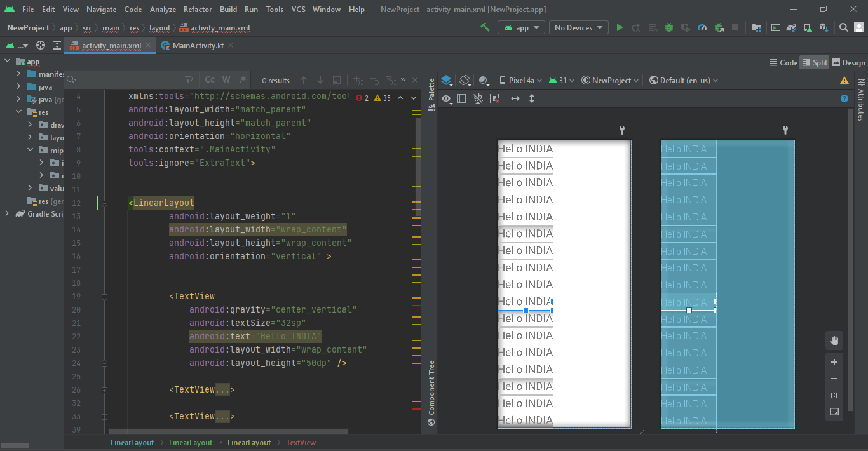868x451 pixels.
Task: Run the app with green play button
Action: click(x=620, y=27)
